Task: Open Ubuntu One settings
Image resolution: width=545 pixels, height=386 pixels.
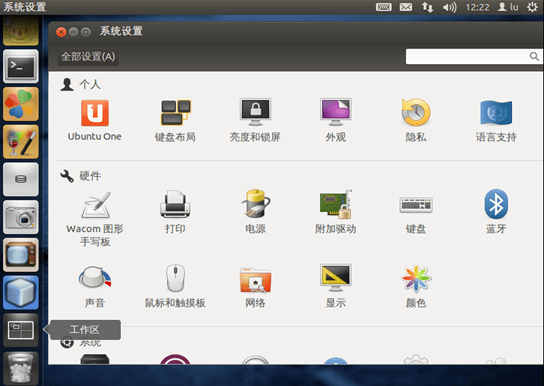Action: 95,120
